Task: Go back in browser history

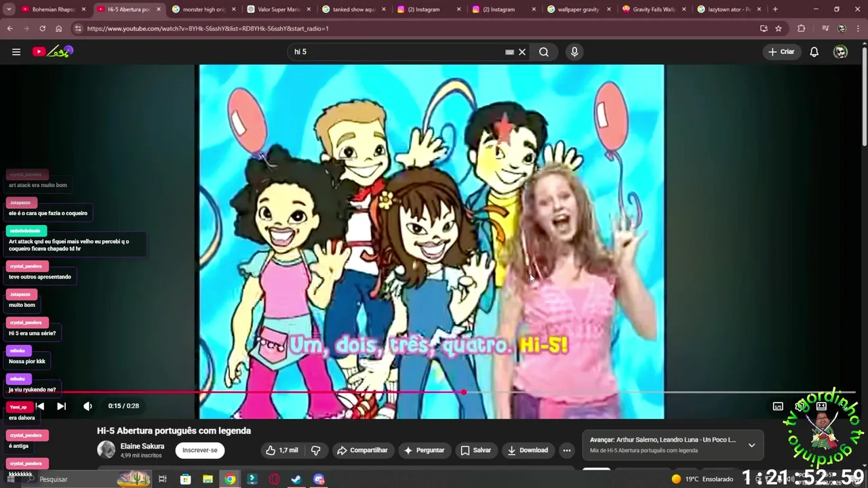Action: [x=9, y=28]
